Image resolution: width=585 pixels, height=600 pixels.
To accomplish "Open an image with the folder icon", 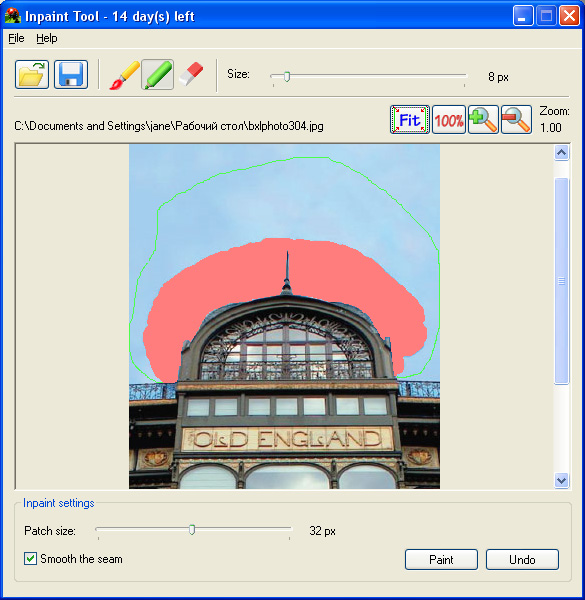I will 32,75.
